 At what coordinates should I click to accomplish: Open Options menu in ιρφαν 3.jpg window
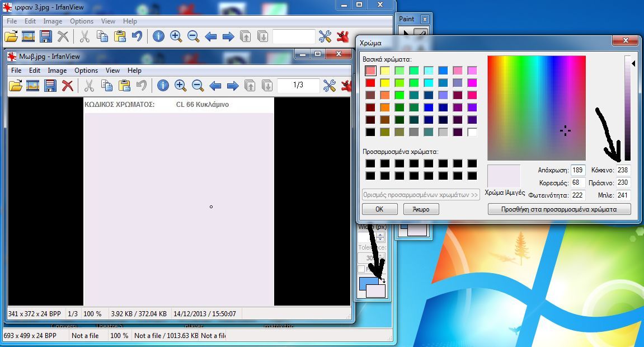pyautogui.click(x=82, y=21)
